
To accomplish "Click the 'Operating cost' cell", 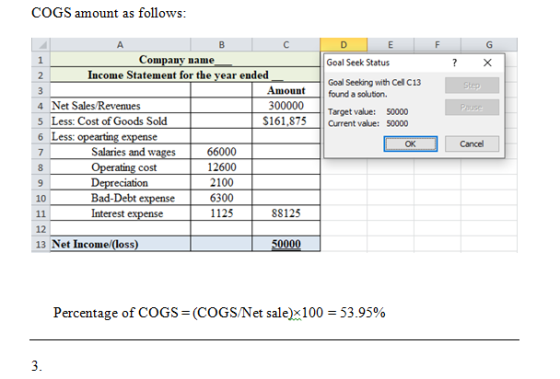I will 120,167.
